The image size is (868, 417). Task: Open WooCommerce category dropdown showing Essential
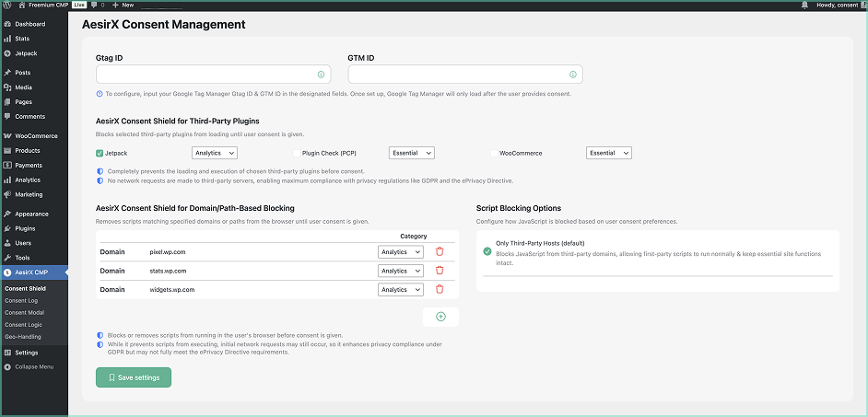point(609,153)
